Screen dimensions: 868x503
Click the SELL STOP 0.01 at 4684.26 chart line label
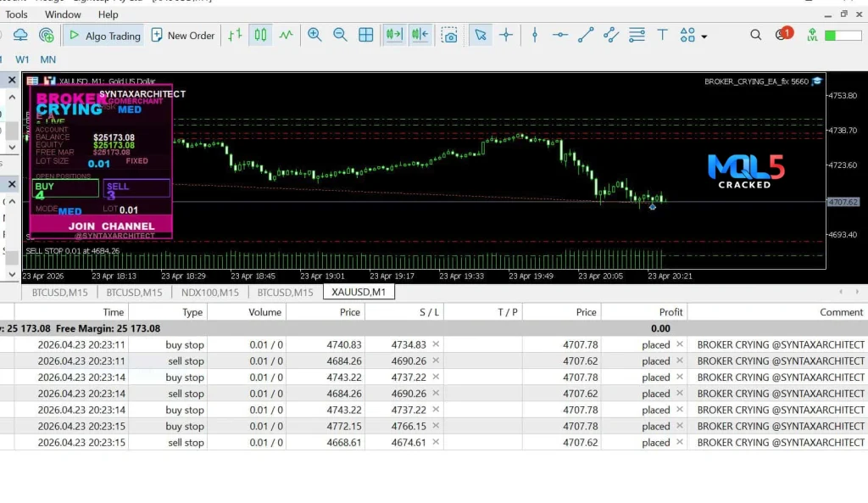(73, 251)
